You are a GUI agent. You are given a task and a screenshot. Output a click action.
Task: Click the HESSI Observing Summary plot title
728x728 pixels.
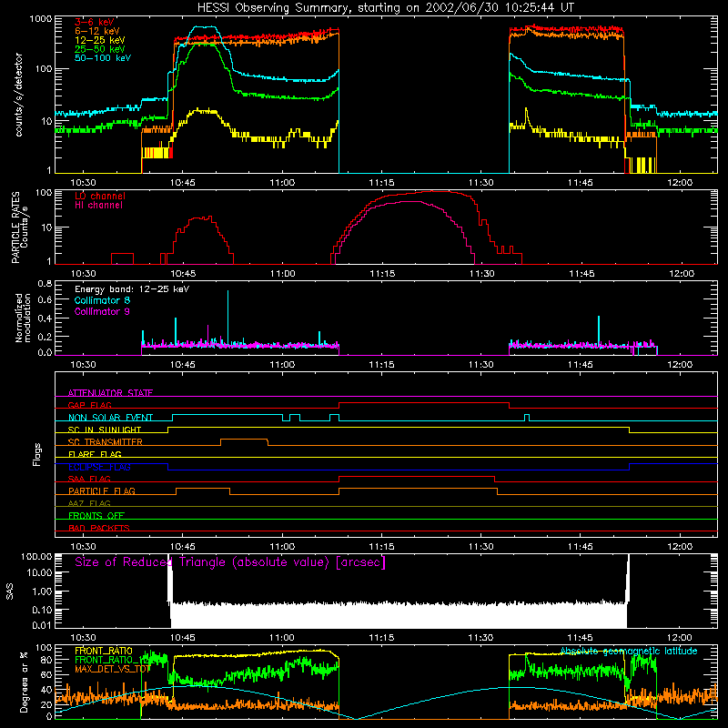coord(385,8)
